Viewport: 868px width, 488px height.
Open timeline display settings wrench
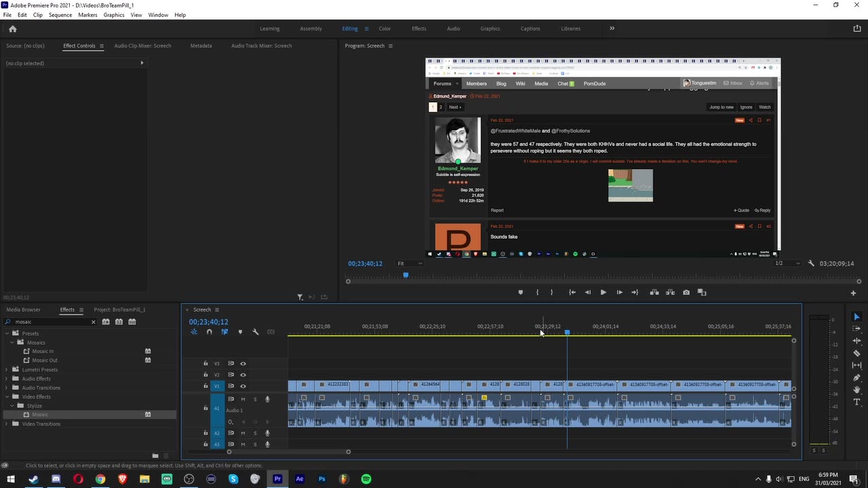[255, 331]
